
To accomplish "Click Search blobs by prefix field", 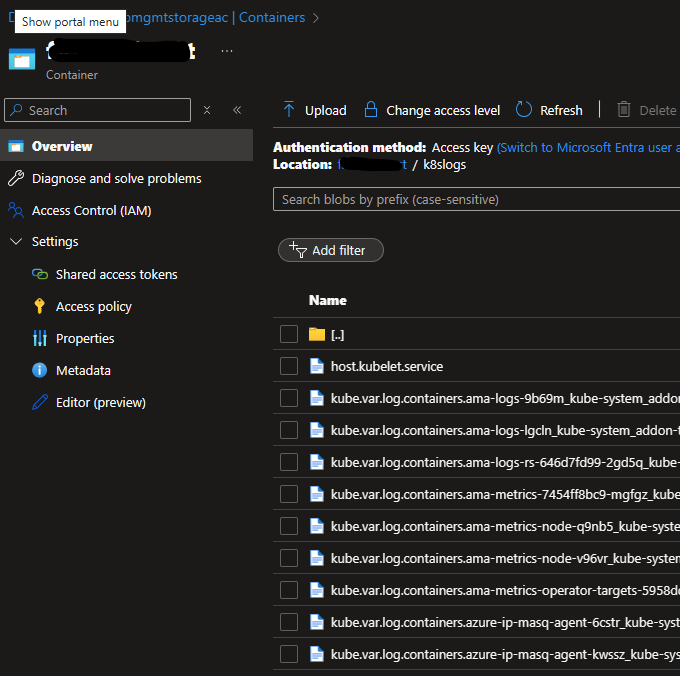I will coord(476,199).
